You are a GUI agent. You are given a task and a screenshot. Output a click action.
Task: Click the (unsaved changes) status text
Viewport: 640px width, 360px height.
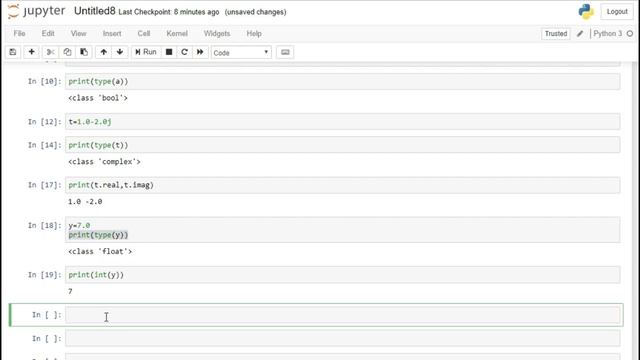click(256, 12)
